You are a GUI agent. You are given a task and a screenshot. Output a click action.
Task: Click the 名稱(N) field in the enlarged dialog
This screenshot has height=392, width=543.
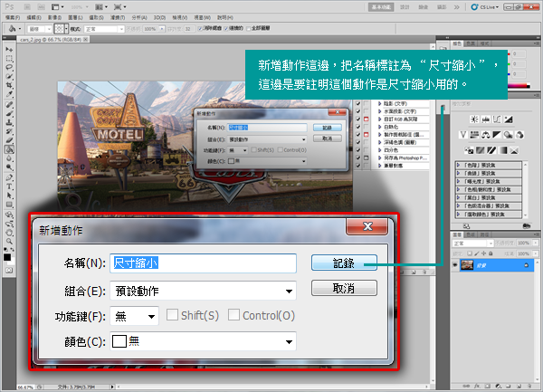tap(204, 263)
